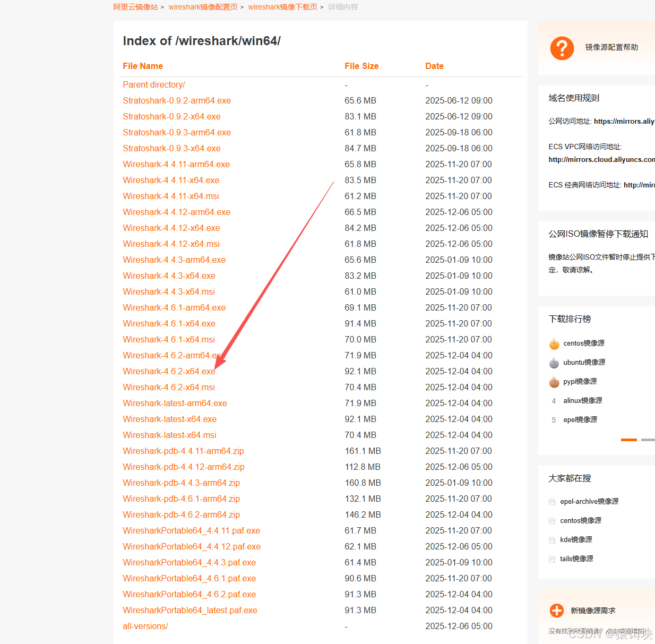The height and width of the screenshot is (644, 655).
Task: Select the orange ranking page indicator
Action: pos(628,440)
